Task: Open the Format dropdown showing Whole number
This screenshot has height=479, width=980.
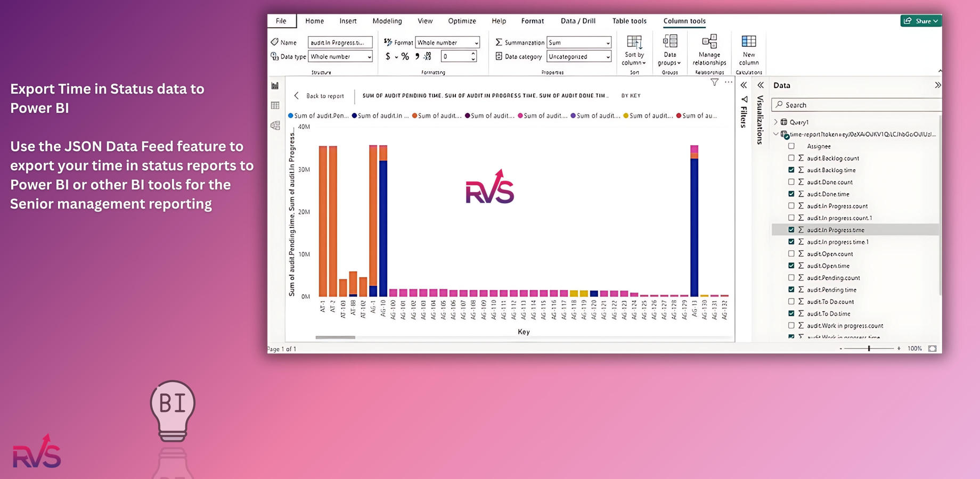Action: (x=447, y=43)
